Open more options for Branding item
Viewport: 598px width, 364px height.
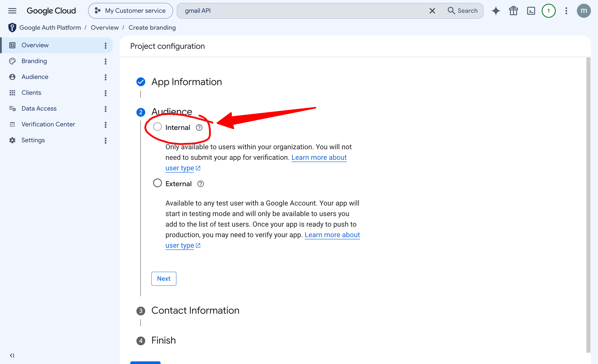pos(105,61)
